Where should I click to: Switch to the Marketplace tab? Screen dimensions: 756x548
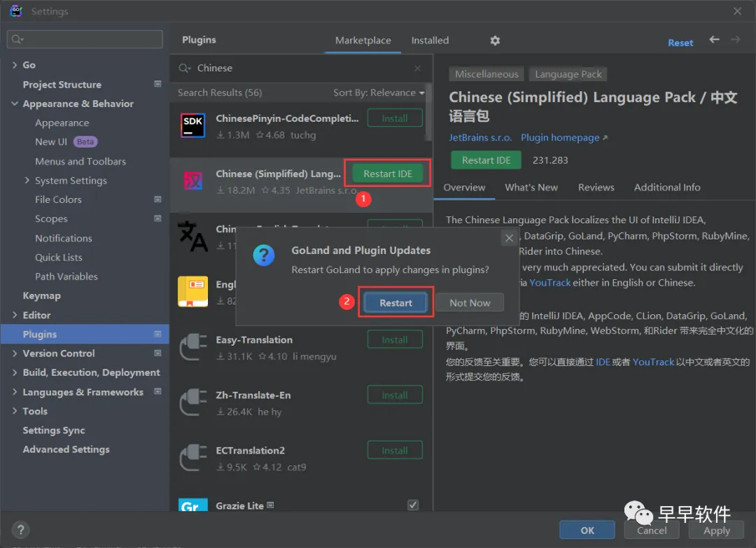coord(363,41)
